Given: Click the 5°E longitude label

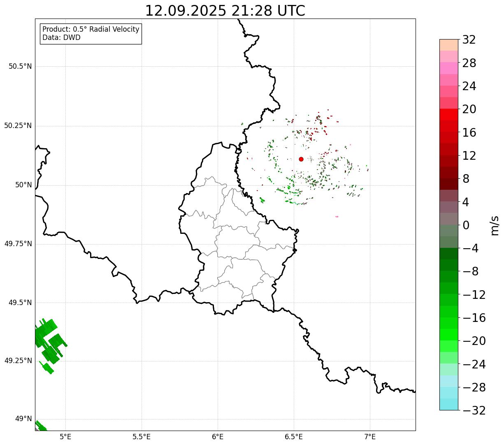Looking at the screenshot, I should point(65,437).
